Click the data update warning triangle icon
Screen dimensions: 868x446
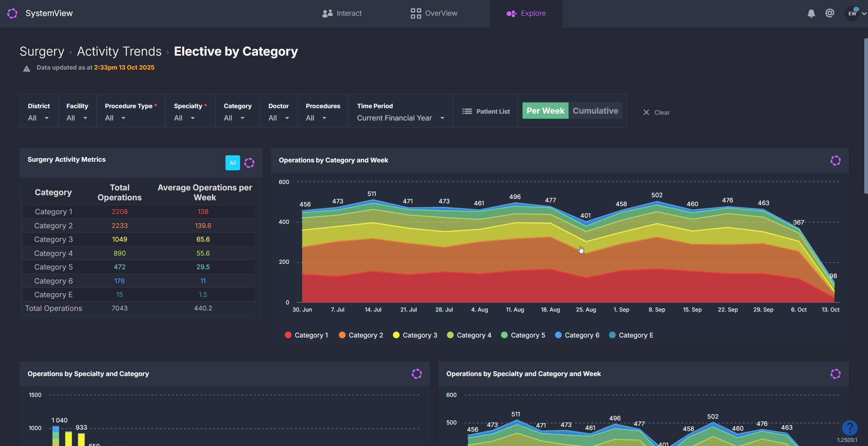click(27, 69)
